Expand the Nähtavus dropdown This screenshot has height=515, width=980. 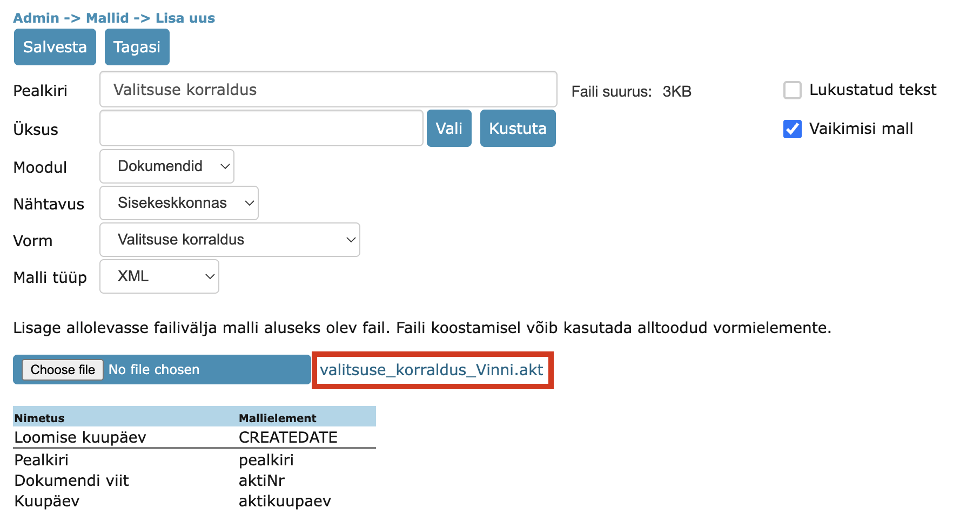(x=179, y=203)
